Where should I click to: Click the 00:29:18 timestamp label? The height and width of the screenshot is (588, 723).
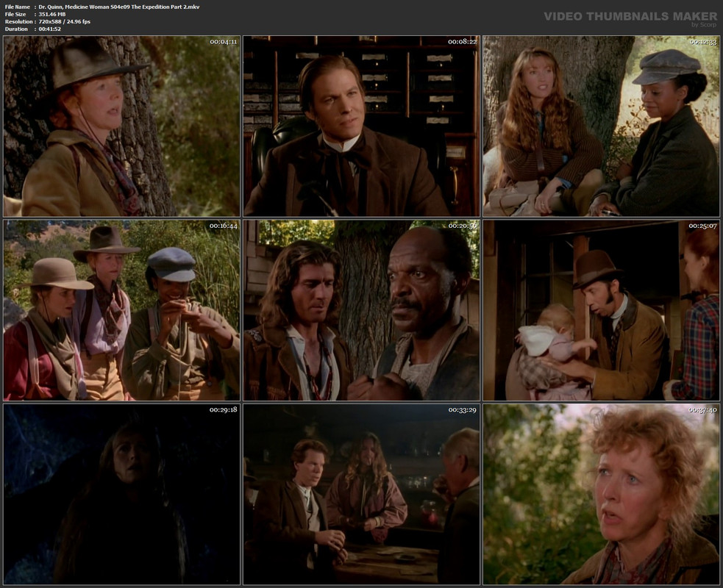[x=223, y=409]
